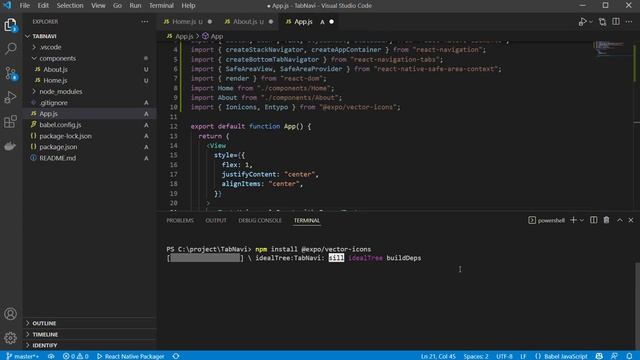Split the terminal panel
This screenshot has width=640, height=360.
click(x=593, y=220)
